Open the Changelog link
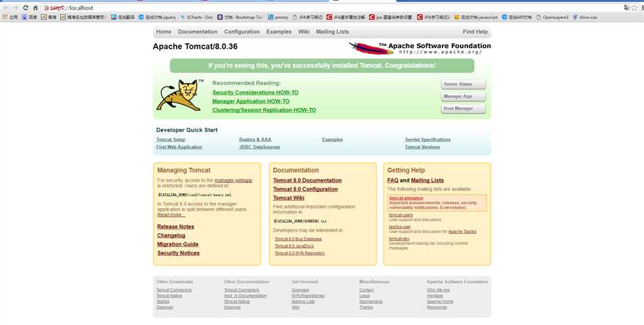Screen dimensions: 644x325 (x=171, y=236)
